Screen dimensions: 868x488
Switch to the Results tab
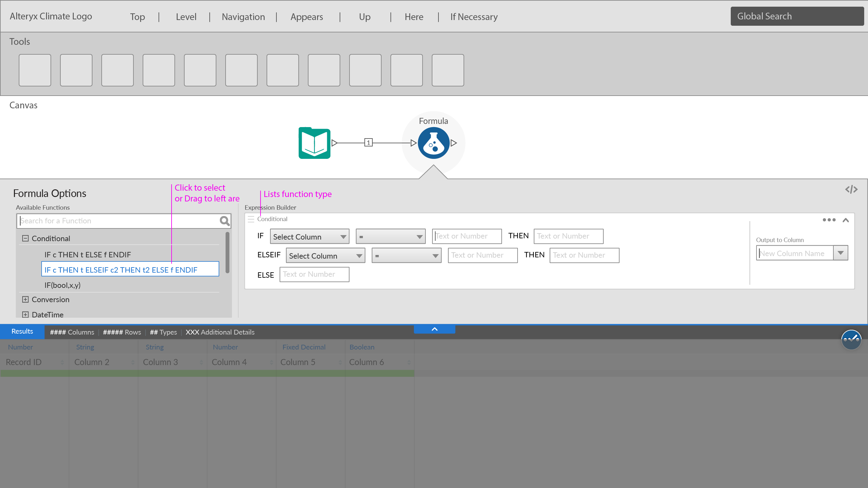22,332
